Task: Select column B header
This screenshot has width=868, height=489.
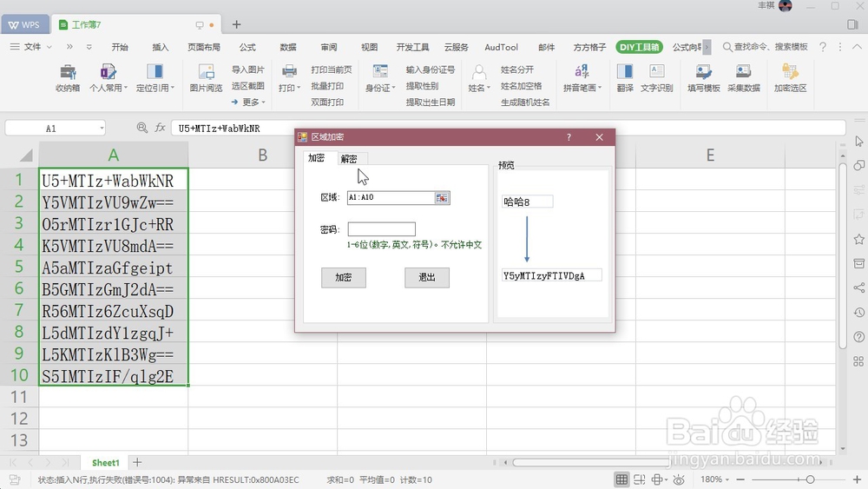Action: pyautogui.click(x=262, y=155)
